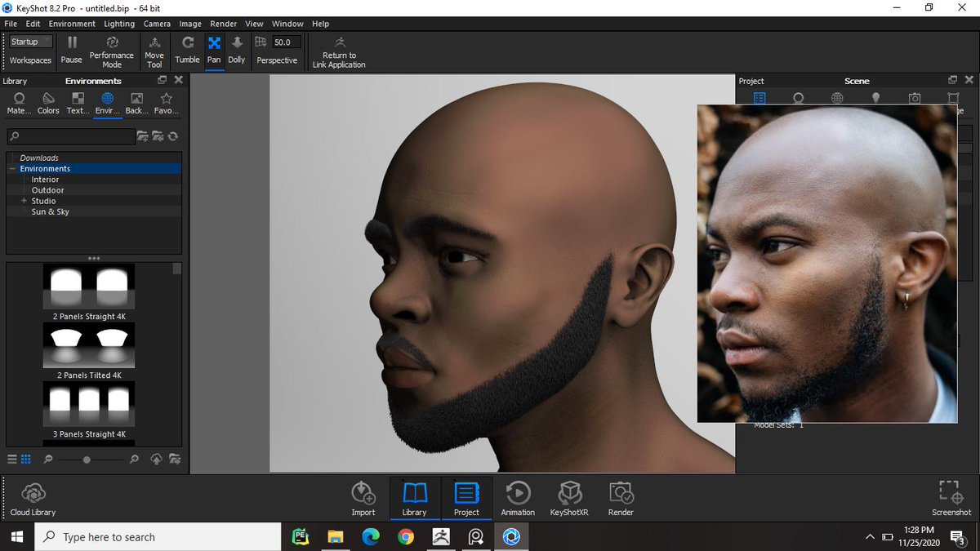
Task: Open the Favorites library tab
Action: 166,104
